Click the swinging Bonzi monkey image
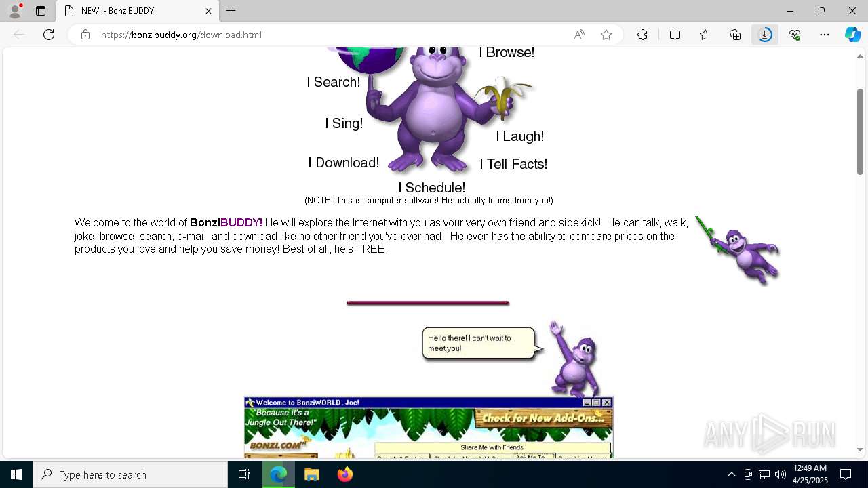 point(738,250)
